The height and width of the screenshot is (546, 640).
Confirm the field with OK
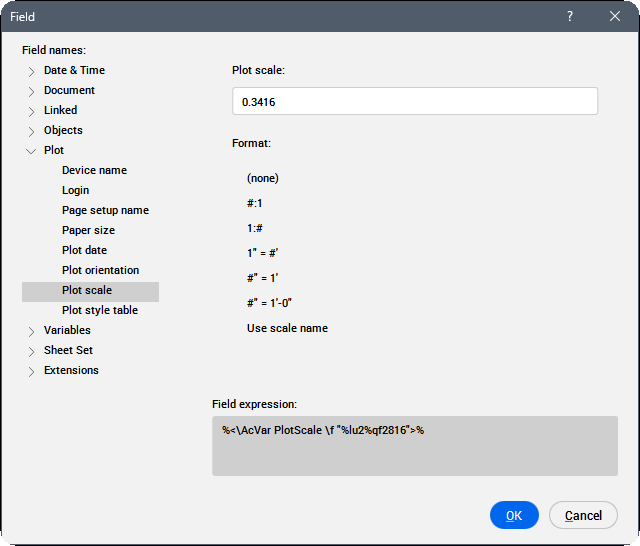click(x=514, y=515)
